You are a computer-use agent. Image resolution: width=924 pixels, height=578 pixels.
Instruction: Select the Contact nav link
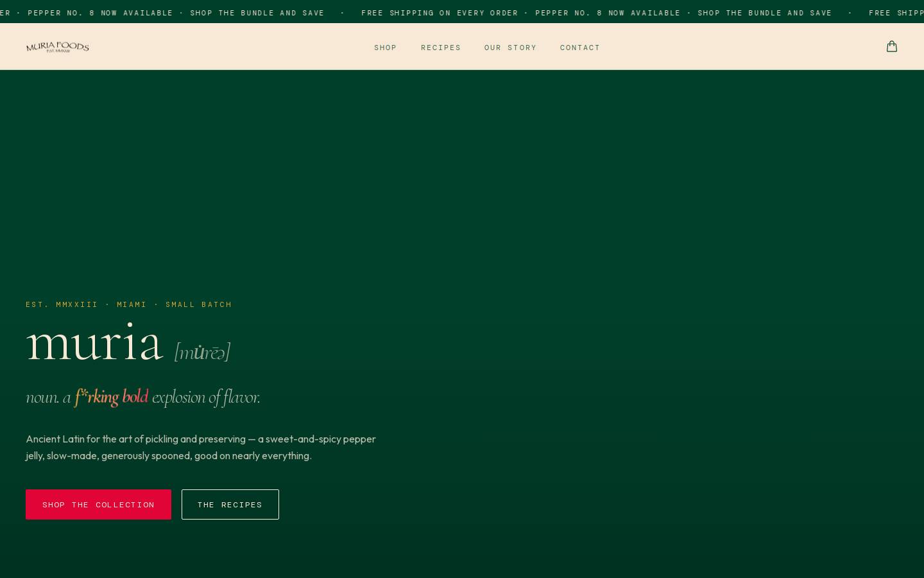pyautogui.click(x=580, y=48)
